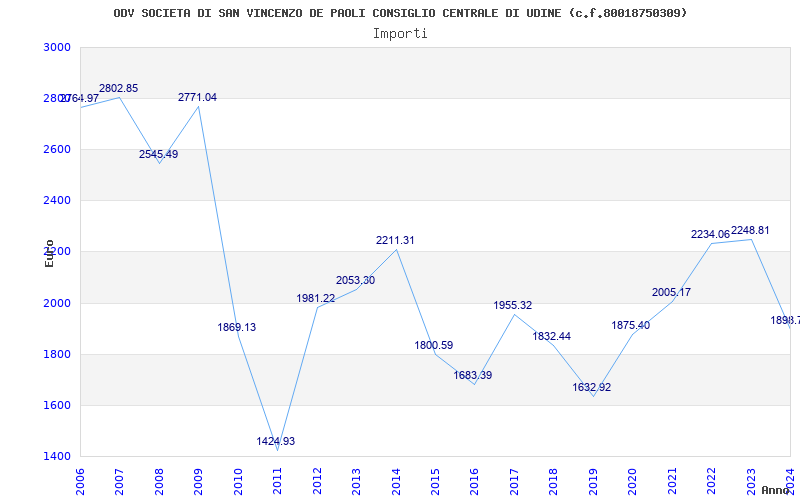Click y-axis tick 2000
Screen dimensions: 800x500
57,303
